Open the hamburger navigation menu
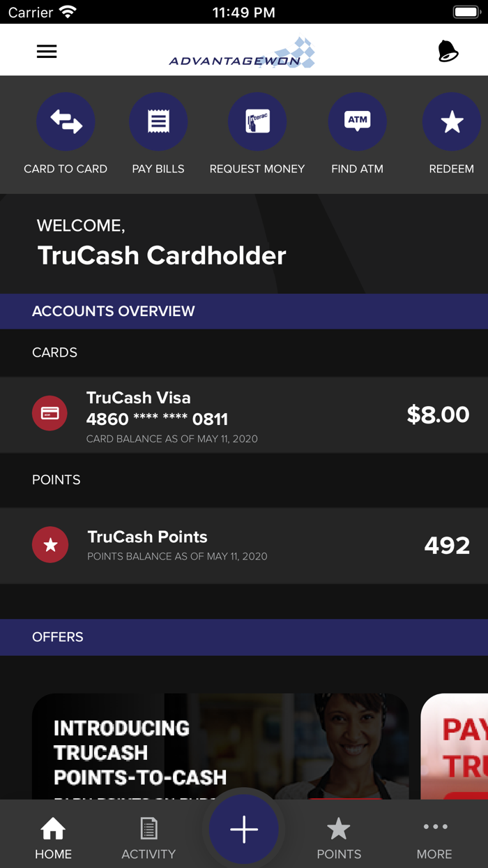The image size is (488, 868). 47,51
